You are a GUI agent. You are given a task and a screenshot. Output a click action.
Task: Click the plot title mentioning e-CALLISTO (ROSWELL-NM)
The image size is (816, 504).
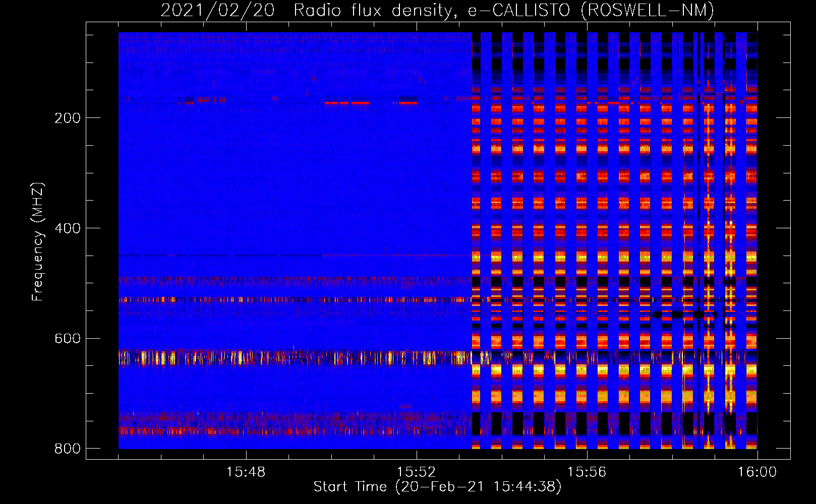click(437, 10)
